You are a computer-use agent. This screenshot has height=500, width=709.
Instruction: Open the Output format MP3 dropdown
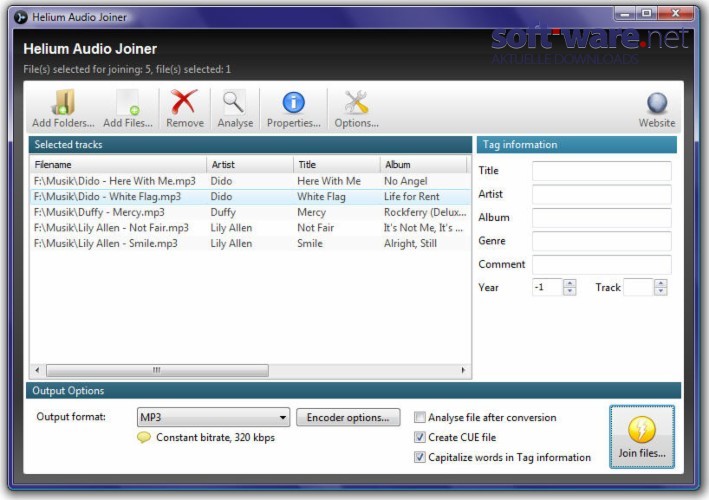pos(213,417)
